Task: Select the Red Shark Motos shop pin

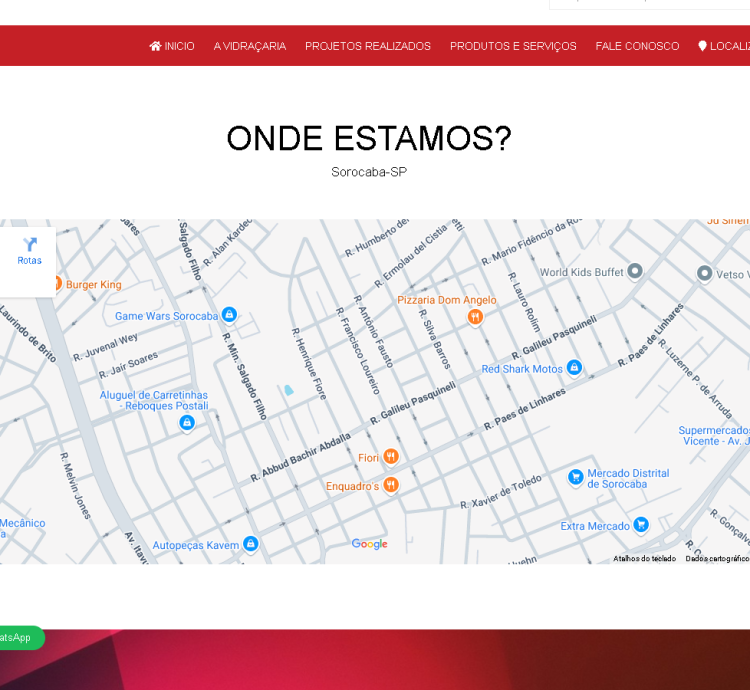Action: pyautogui.click(x=574, y=368)
